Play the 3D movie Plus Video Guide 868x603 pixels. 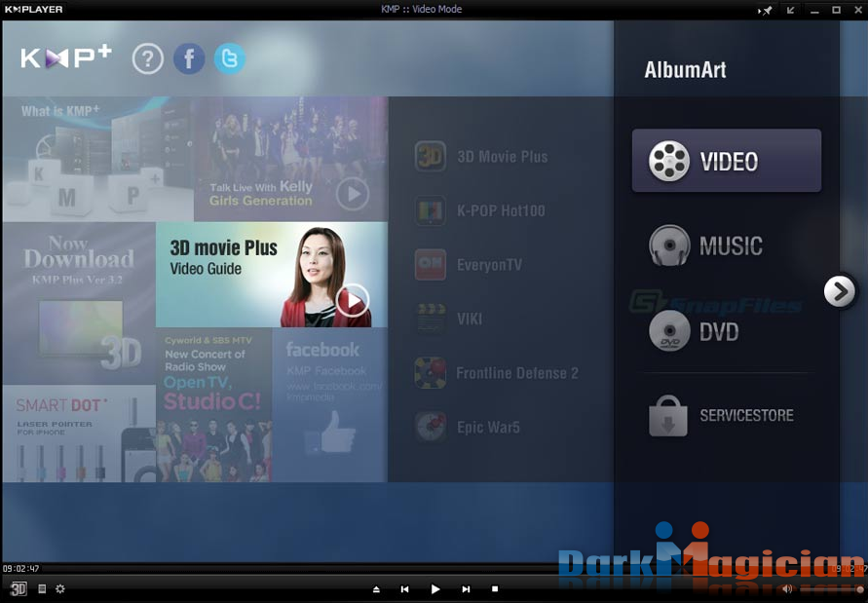click(x=352, y=301)
